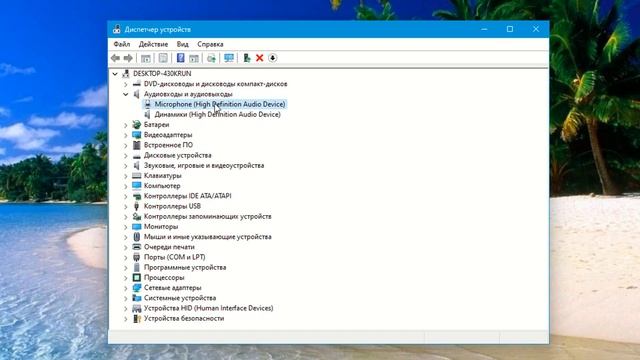
Task: Expand the Дисковые устройства node arrow
Action: coord(126,156)
